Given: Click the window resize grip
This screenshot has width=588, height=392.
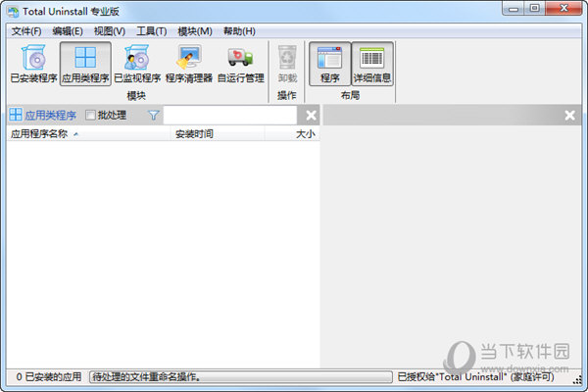Looking at the screenshot, I should pos(577,380).
